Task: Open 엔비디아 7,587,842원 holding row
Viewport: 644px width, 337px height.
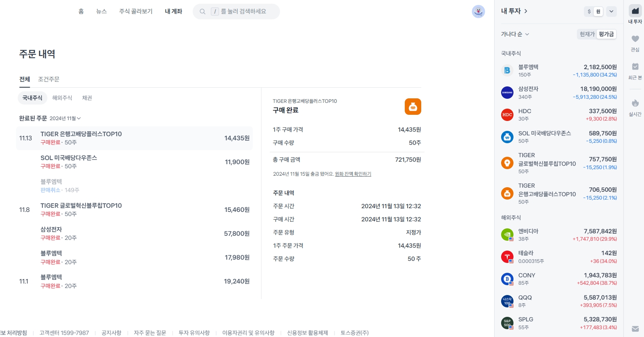Action: point(559,235)
